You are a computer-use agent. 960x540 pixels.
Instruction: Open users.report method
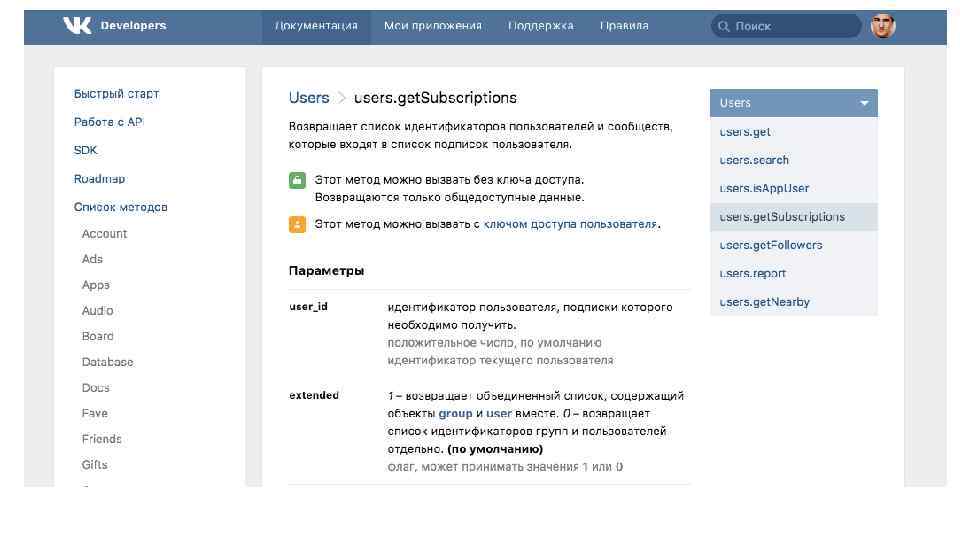(752, 273)
